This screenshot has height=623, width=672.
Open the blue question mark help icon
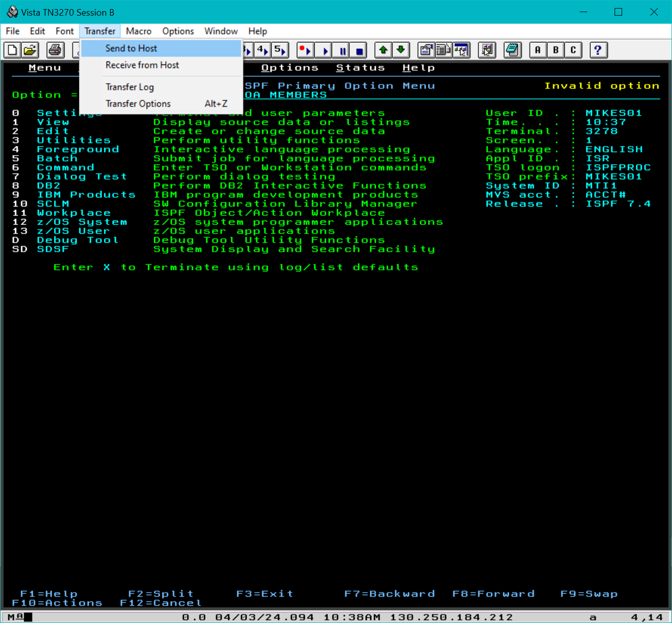click(598, 50)
